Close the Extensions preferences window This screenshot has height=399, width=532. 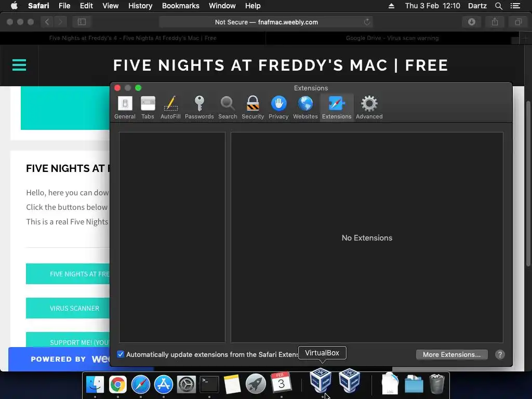pyautogui.click(x=117, y=88)
